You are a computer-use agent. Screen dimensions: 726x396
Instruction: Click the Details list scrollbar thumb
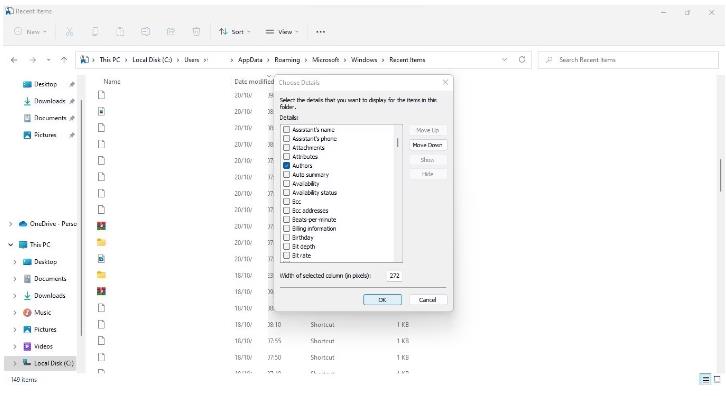click(x=398, y=142)
